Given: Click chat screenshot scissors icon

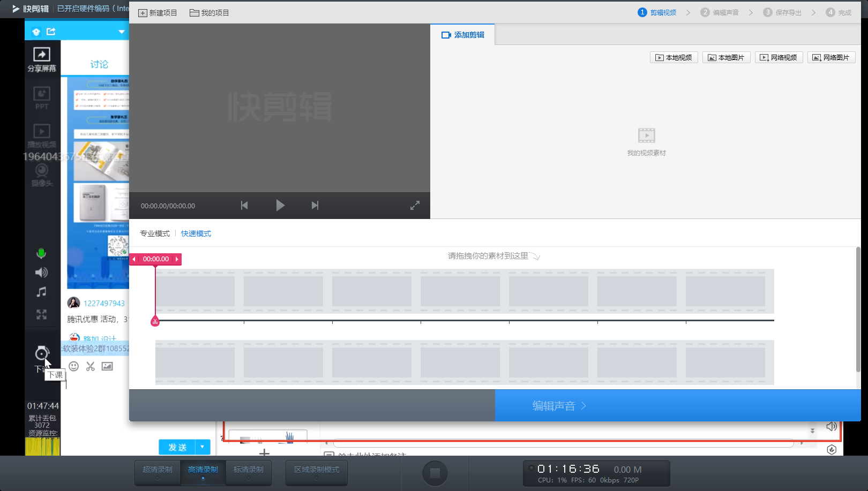Looking at the screenshot, I should point(91,366).
